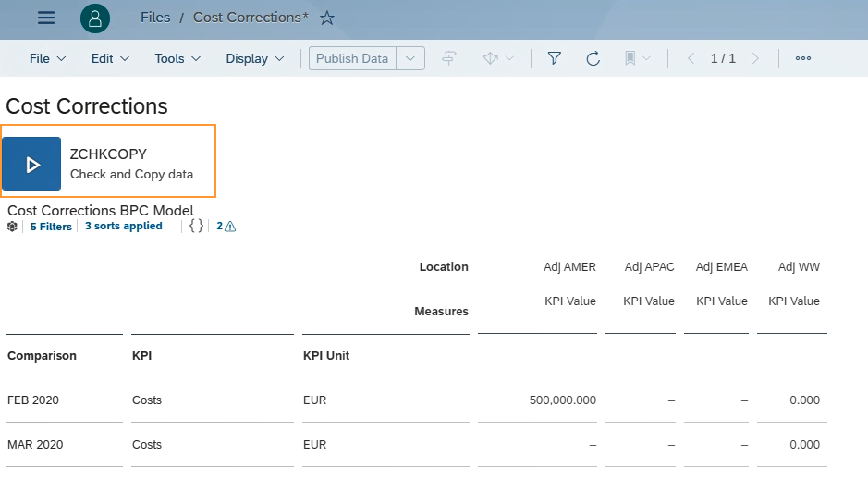The width and height of the screenshot is (868, 492).
Task: Click the allocate/distribute arrows icon
Action: coord(490,58)
